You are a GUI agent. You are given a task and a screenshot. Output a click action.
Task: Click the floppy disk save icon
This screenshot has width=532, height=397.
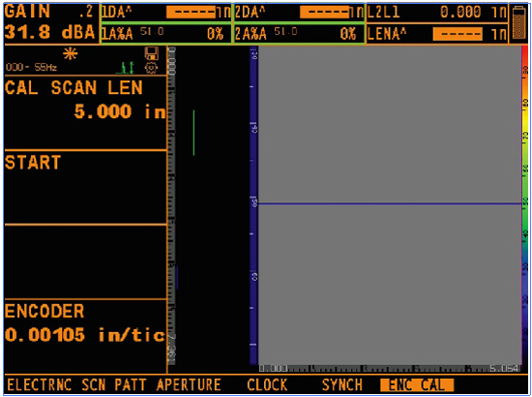click(151, 53)
